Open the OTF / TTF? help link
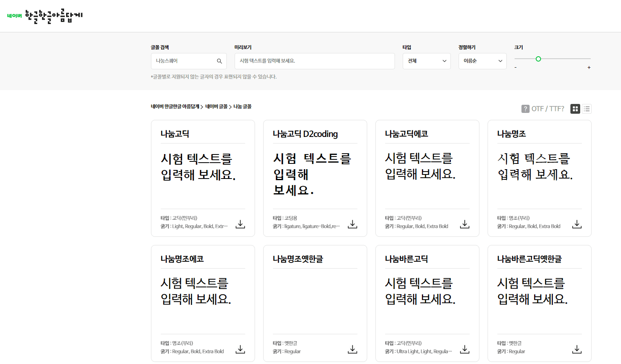The height and width of the screenshot is (364, 621). [548, 109]
